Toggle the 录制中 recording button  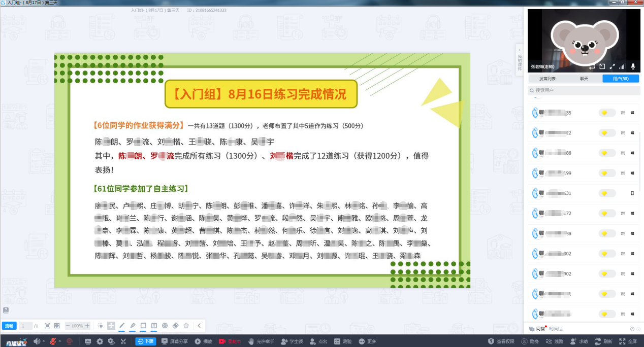pos(230,341)
